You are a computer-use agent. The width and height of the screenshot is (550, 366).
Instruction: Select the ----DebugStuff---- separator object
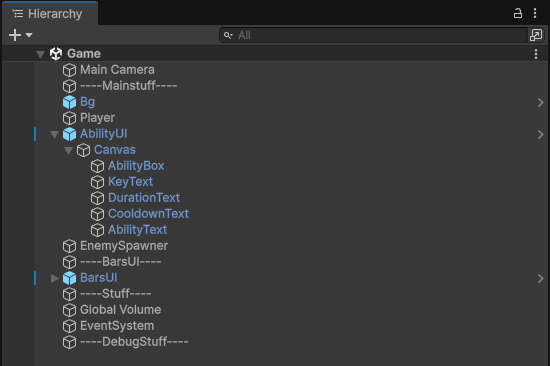pyautogui.click(x=134, y=342)
